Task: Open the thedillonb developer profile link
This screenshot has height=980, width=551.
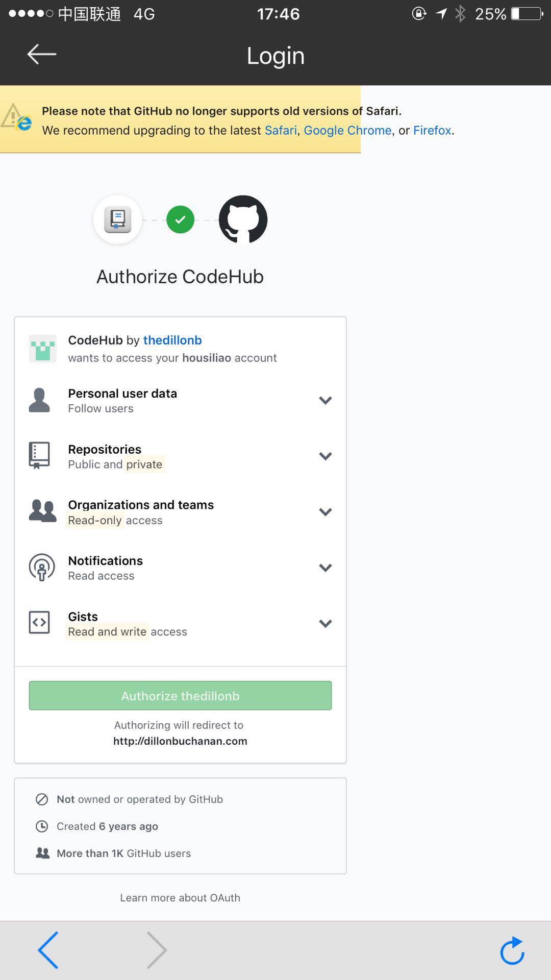Action: (172, 340)
